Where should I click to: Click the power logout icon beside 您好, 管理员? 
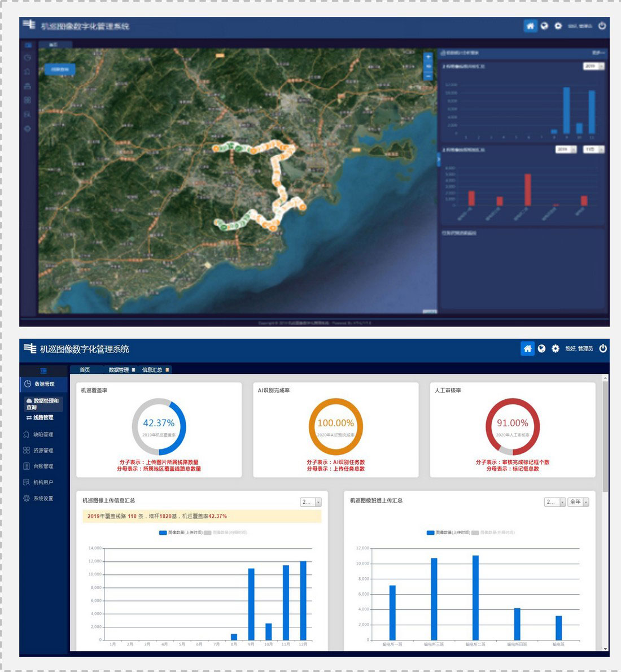(x=602, y=348)
